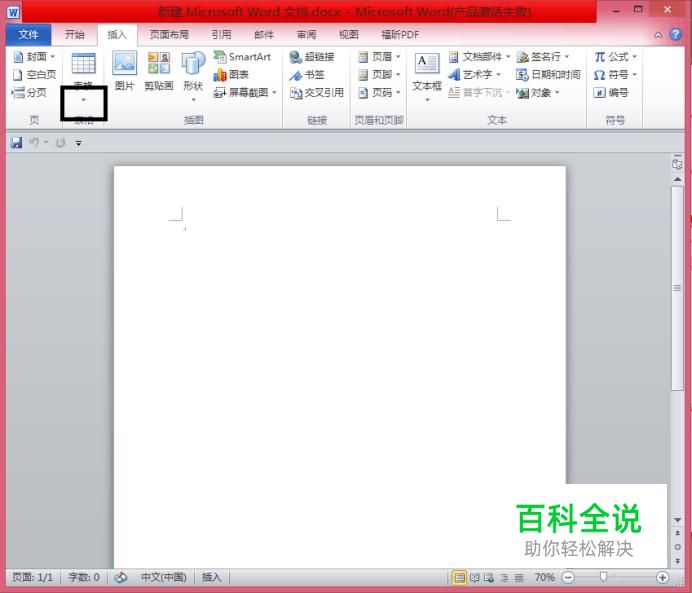Image resolution: width=692 pixels, height=593 pixels.
Task: Click the Table grid icon
Action: click(x=83, y=63)
